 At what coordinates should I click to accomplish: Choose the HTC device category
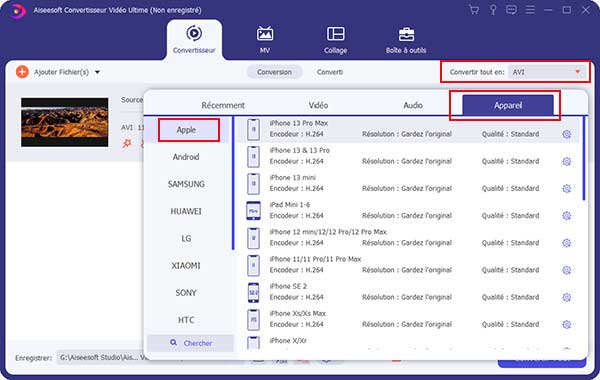point(186,320)
